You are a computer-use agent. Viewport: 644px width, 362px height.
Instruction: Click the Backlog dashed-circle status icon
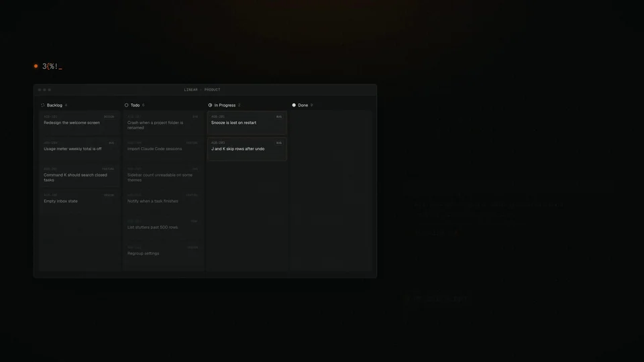43,105
